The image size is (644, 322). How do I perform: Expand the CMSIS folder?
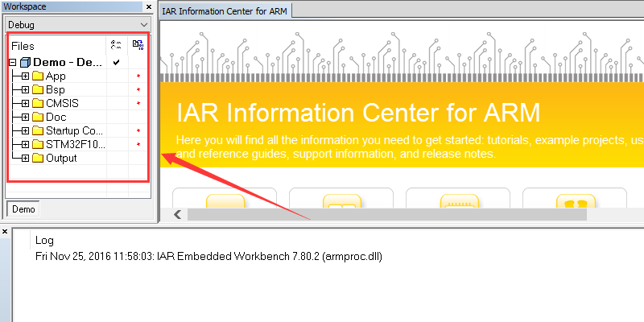pos(26,104)
